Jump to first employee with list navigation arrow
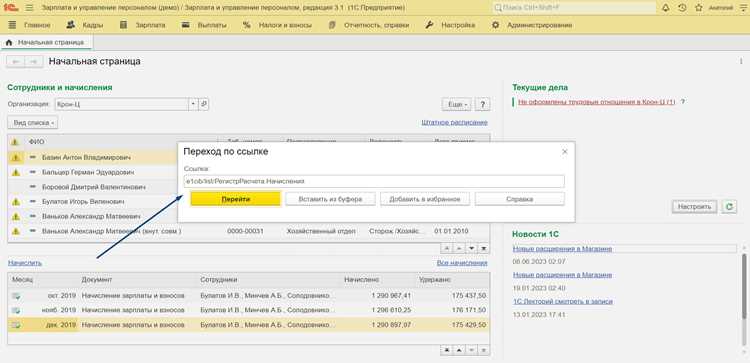This screenshot has height=363, width=750. click(447, 249)
